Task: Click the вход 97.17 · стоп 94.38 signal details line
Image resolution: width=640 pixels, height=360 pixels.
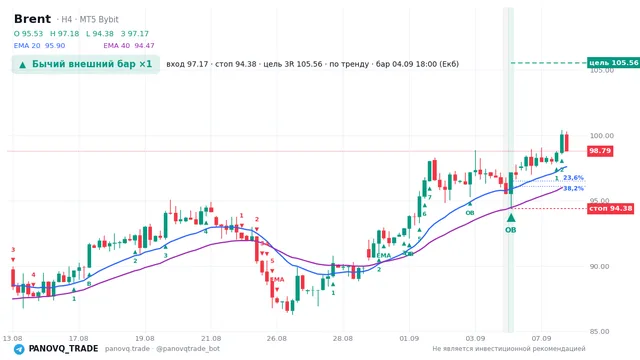Action: pos(313,64)
